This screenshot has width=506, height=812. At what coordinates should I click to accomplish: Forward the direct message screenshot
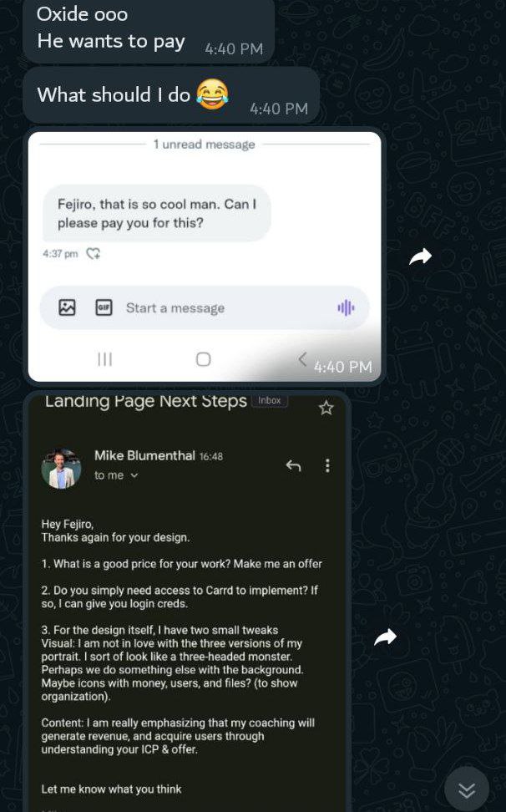[x=420, y=256]
